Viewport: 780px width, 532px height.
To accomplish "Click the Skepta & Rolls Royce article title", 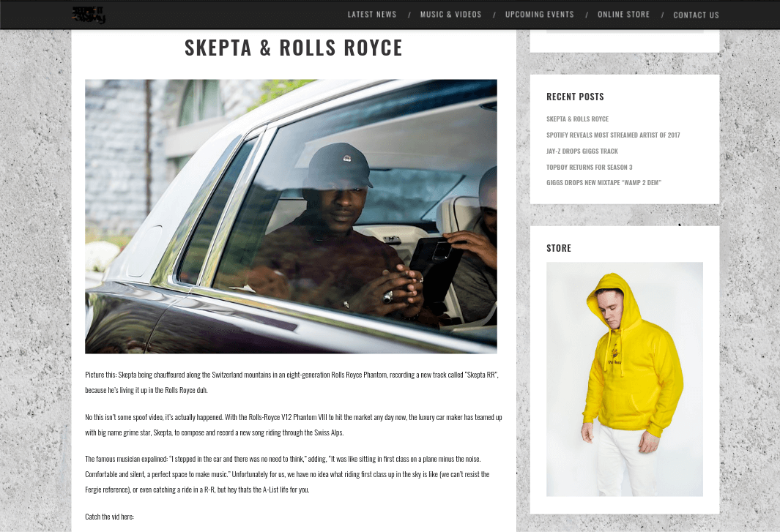I will pos(294,48).
